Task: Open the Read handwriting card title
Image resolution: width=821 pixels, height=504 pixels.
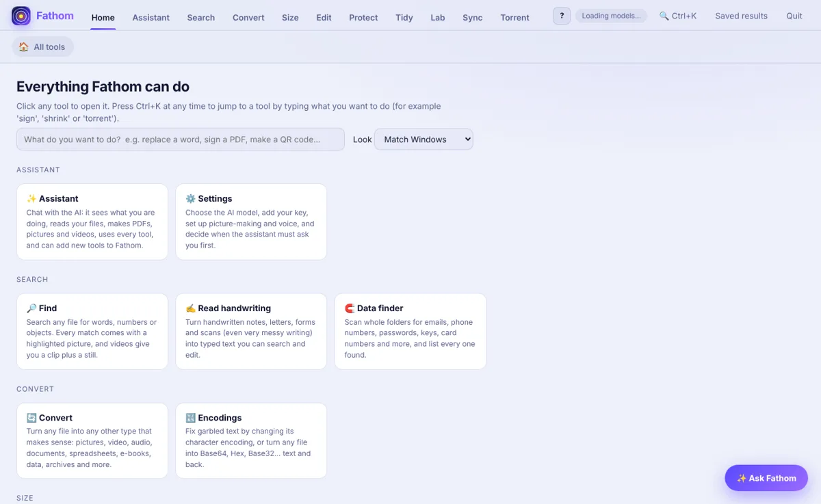Action: coord(234,308)
